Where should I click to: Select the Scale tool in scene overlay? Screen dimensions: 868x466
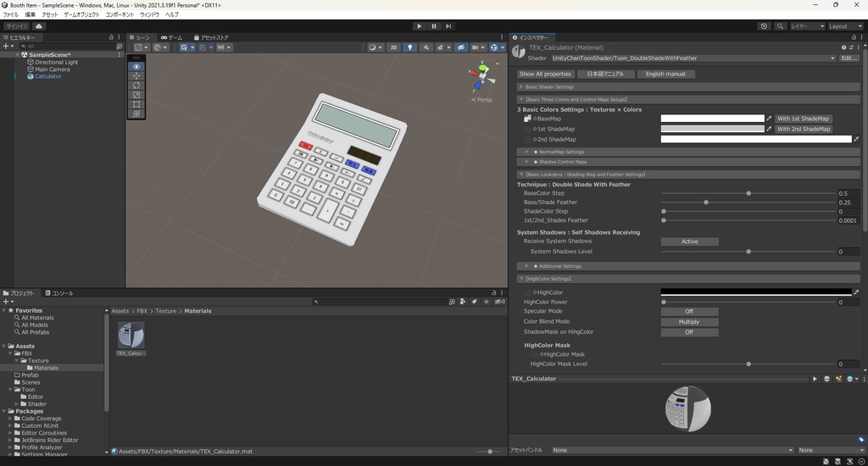pos(136,95)
